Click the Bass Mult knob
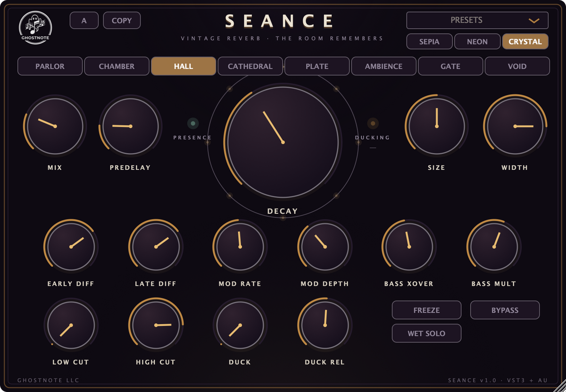Screen dimensions: 566x392 tap(494, 247)
